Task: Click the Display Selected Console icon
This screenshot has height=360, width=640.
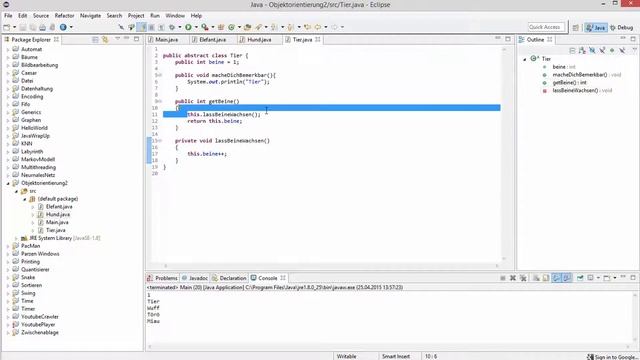Action: point(590,278)
